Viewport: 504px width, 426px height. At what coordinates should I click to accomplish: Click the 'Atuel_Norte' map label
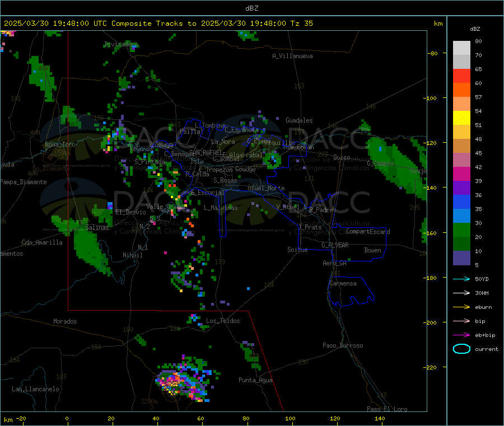[266, 188]
